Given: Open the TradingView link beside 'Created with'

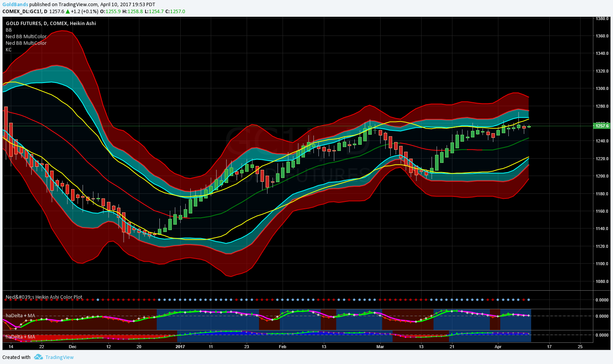Looking at the screenshot, I should click(59, 357).
